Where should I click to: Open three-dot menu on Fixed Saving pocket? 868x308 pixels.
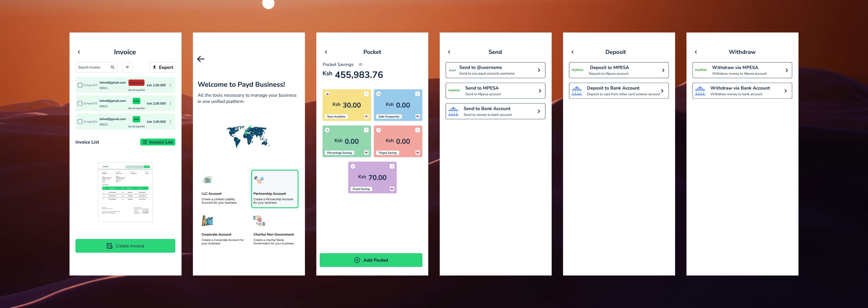point(392,166)
